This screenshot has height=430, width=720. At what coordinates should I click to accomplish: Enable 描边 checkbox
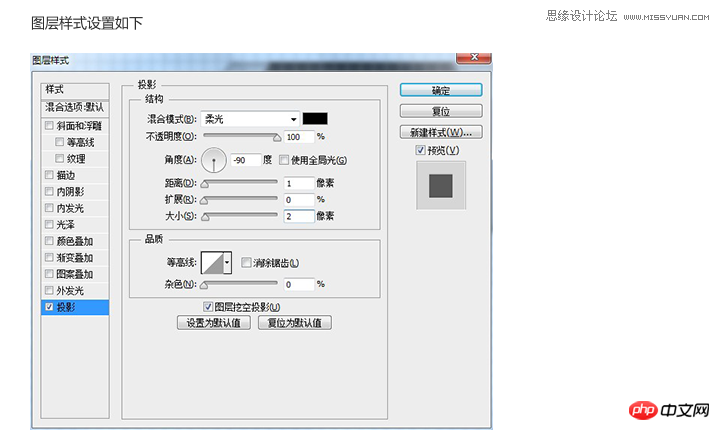click(49, 175)
